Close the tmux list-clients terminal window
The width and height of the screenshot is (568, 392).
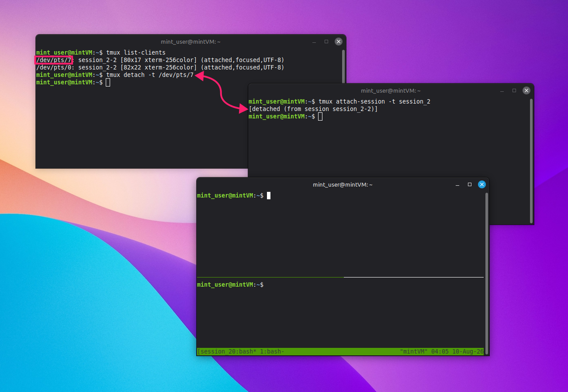tap(339, 42)
